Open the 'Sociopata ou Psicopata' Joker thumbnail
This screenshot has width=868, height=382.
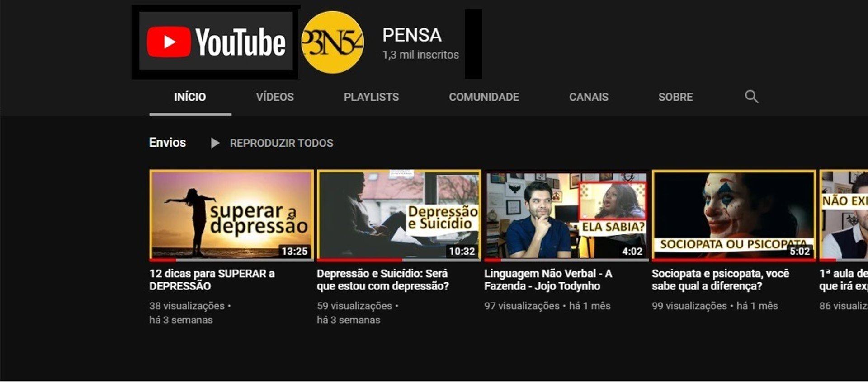(x=734, y=215)
